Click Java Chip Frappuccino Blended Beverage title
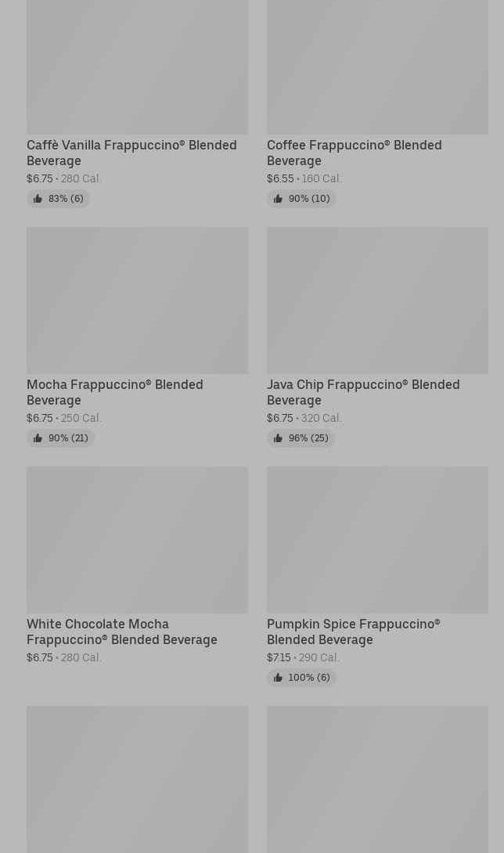This screenshot has height=853, width=504. tap(363, 392)
